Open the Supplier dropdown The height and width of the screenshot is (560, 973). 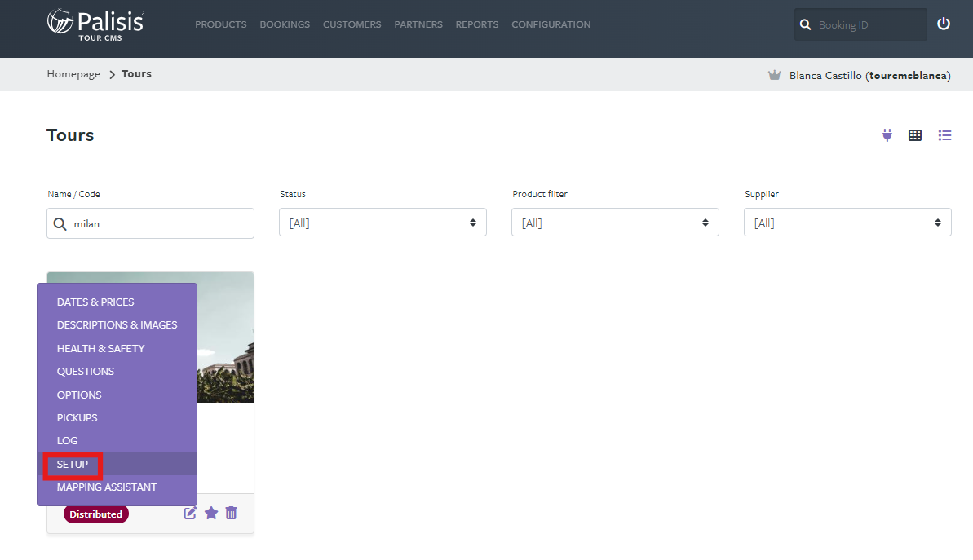click(x=847, y=223)
